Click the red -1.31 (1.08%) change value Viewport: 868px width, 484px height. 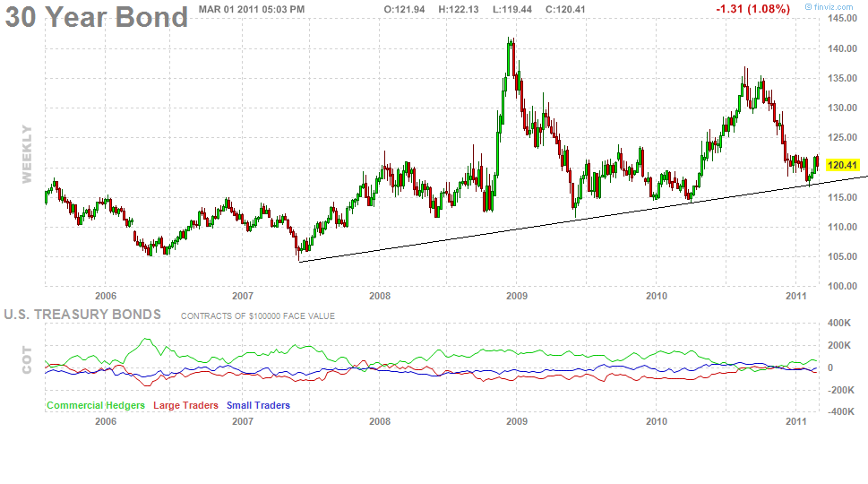(x=752, y=9)
